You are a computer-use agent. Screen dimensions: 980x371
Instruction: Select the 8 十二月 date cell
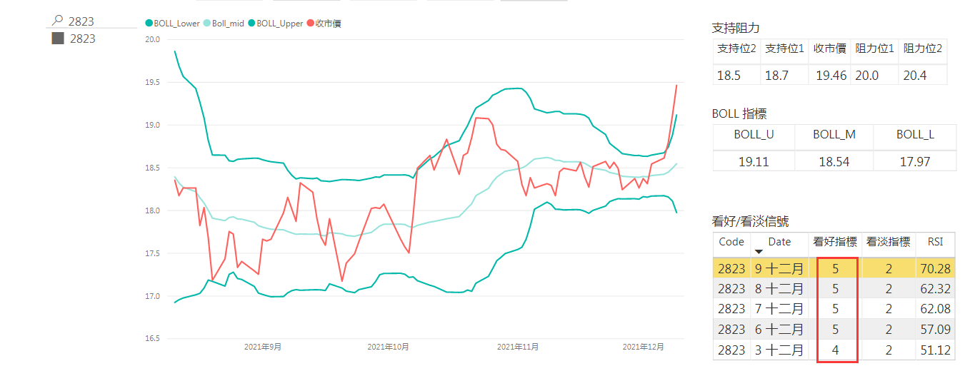pyautogui.click(x=779, y=289)
